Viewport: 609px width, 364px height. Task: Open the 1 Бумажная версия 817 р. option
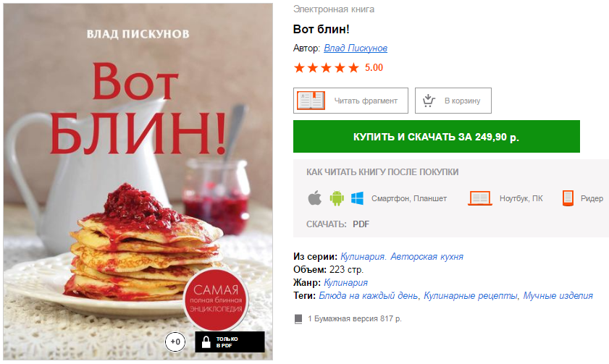pos(355,319)
